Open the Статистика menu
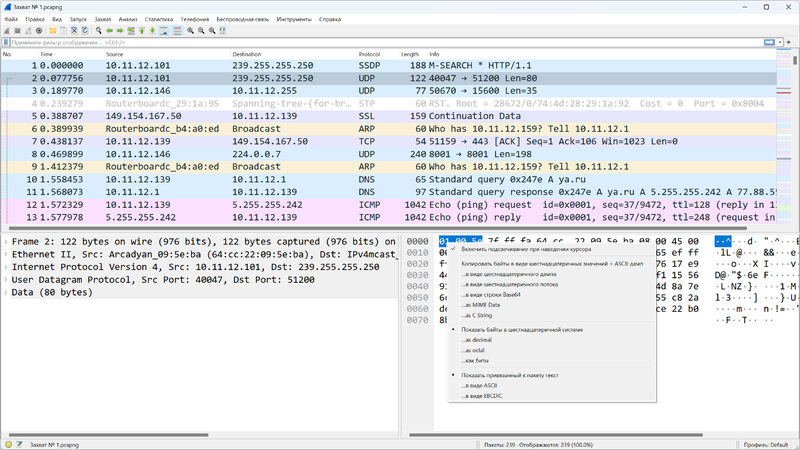This screenshot has width=800, height=450. (x=159, y=19)
